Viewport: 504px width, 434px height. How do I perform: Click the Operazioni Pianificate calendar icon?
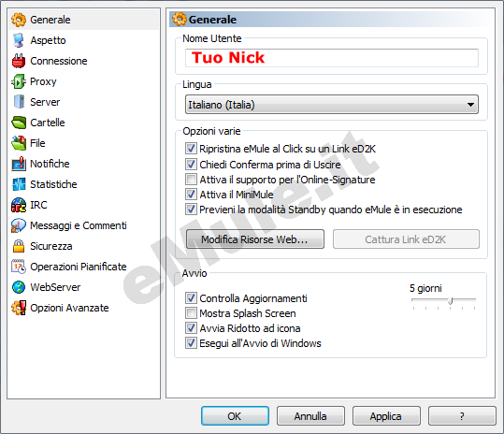tap(19, 267)
